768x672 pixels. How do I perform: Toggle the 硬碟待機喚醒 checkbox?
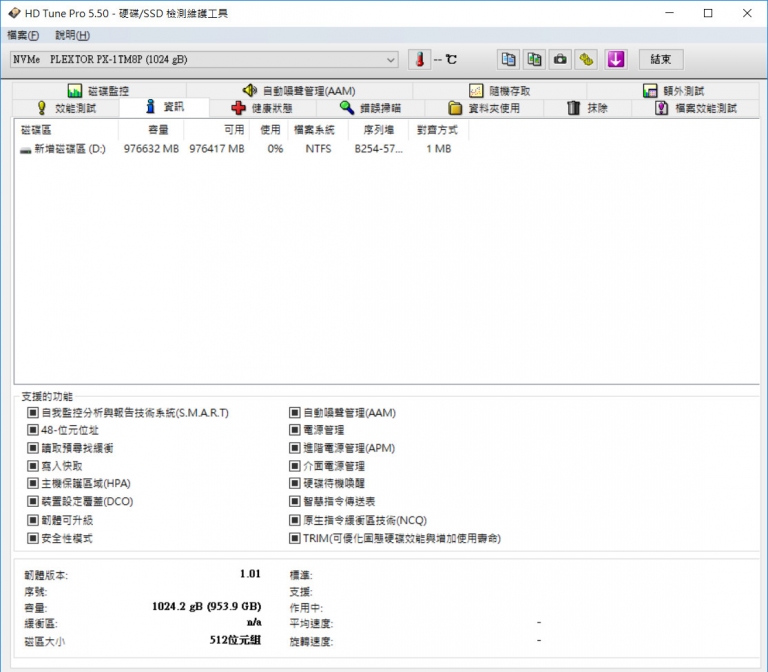click(x=294, y=483)
